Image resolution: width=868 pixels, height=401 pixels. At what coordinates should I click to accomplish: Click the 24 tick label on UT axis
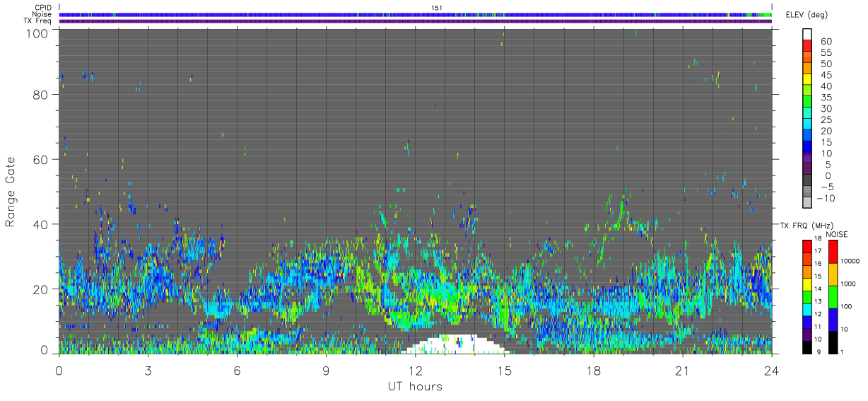coord(771,371)
